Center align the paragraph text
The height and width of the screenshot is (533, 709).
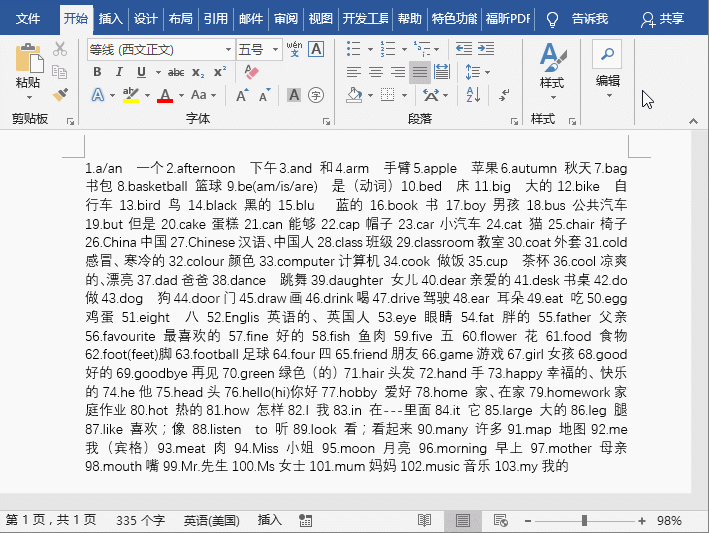[375, 72]
